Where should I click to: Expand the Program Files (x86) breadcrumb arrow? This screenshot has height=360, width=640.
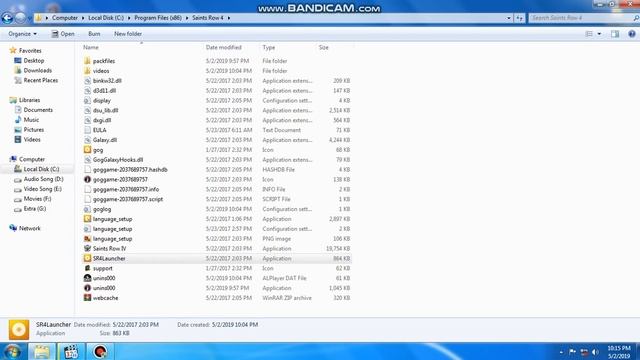pyautogui.click(x=187, y=18)
